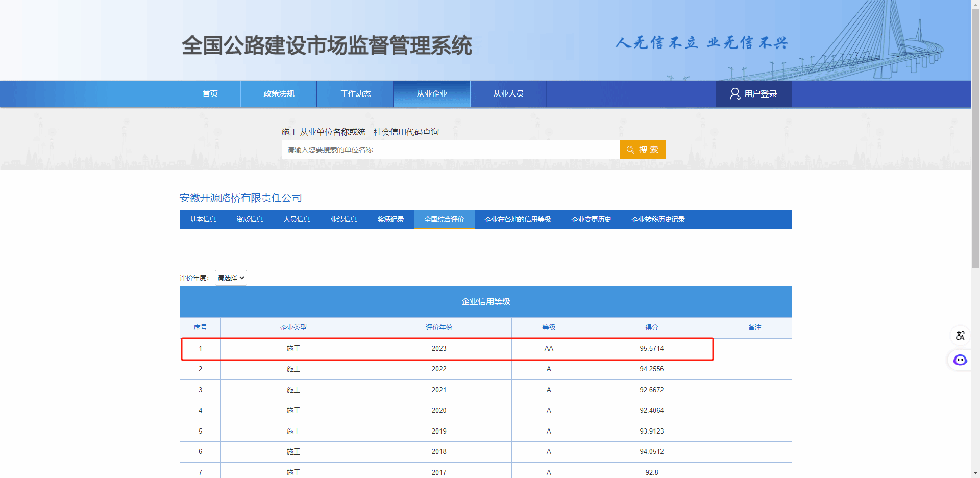Switch to the 资质信息 tab
Screen dimensions: 980x478
coord(250,220)
